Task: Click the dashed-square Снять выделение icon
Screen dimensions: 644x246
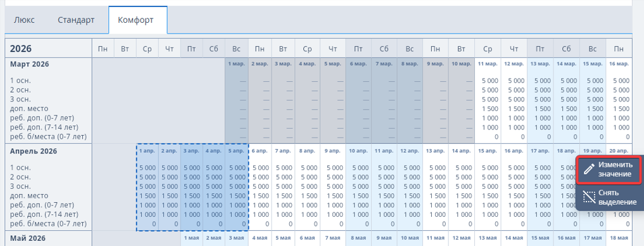Action: 589,197
